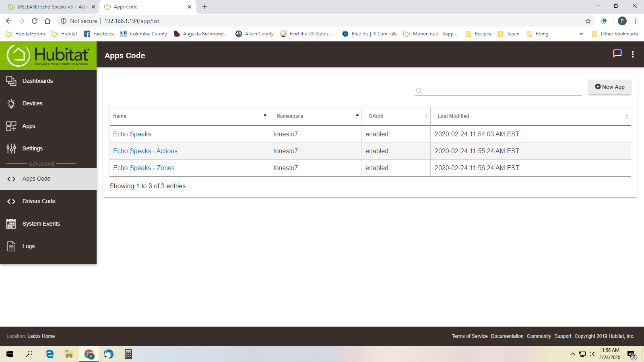Sort table by Name column
Viewport: 644px width, 362px height.
click(x=189, y=116)
